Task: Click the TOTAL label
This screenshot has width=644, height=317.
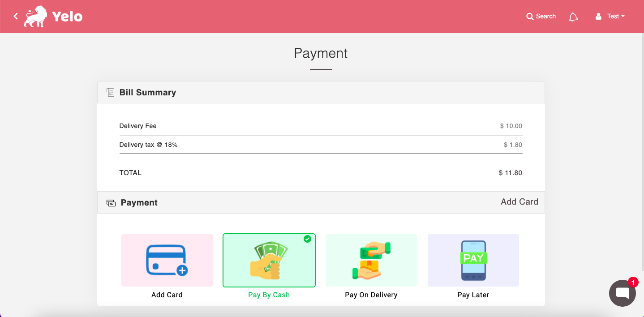Action: (130, 173)
